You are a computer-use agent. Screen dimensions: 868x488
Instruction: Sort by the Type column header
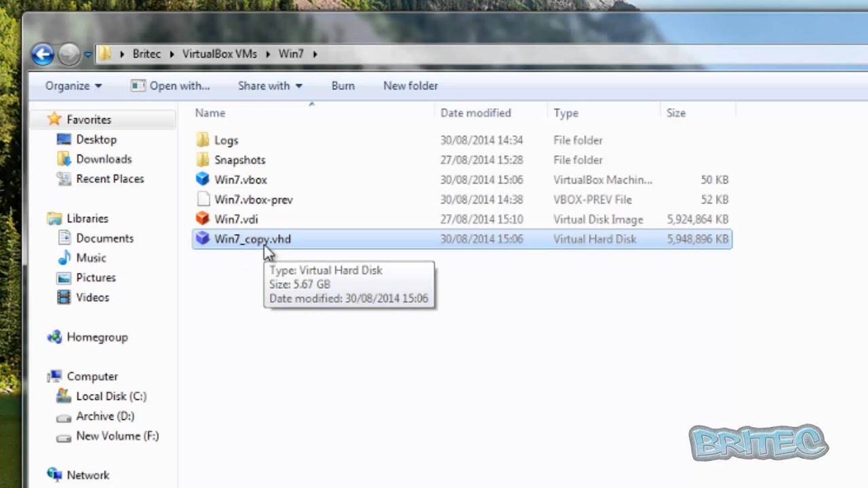point(566,113)
